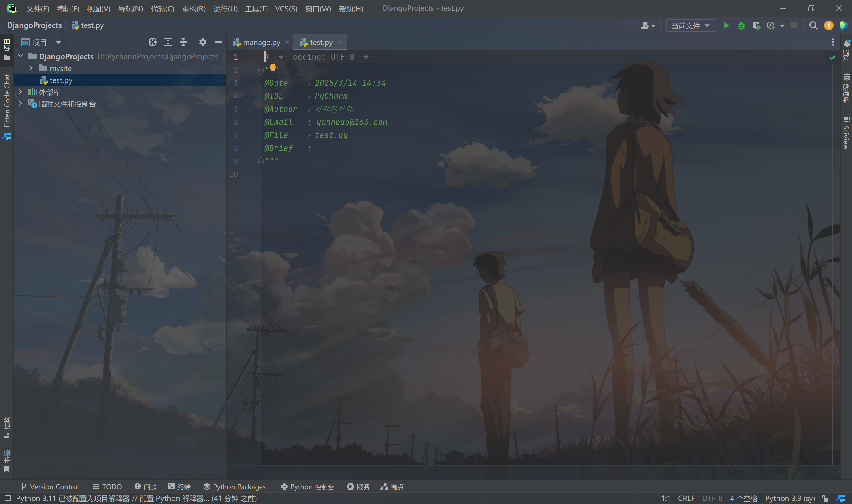852x504 pixels.
Task: Run the current file with green play button
Action: coord(726,25)
